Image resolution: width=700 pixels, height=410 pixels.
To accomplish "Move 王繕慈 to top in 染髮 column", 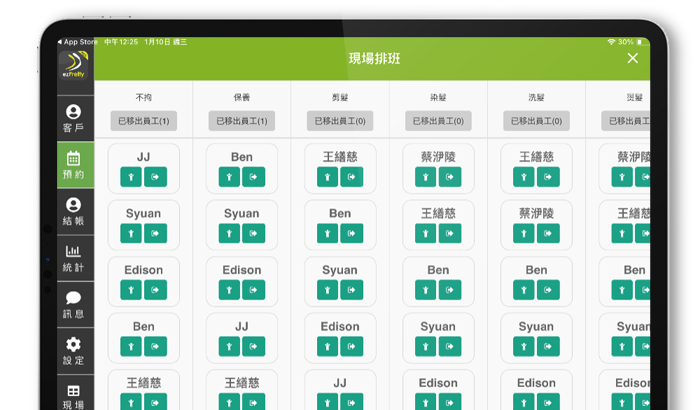I will pyautogui.click(x=425, y=233).
